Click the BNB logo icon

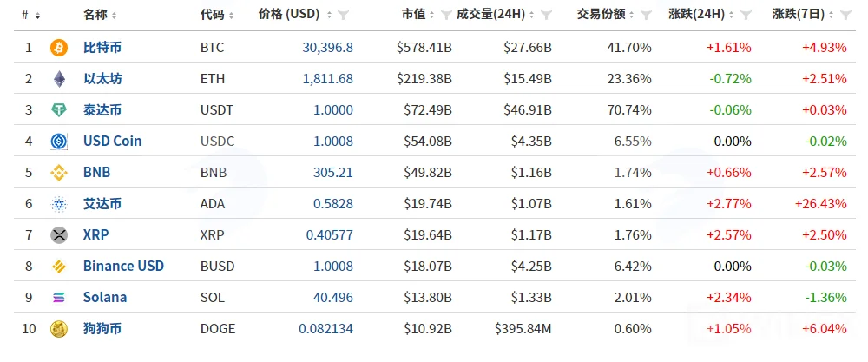[59, 173]
